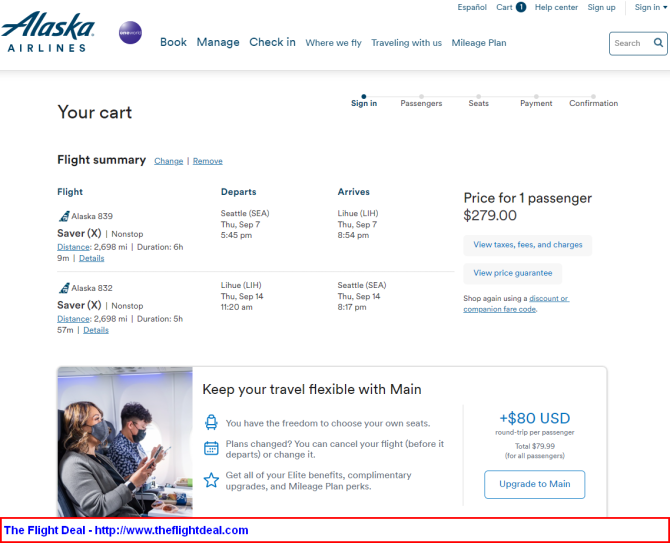Click the 'Your cart' heading
Viewport: 670px width, 543px height.
[x=95, y=112]
